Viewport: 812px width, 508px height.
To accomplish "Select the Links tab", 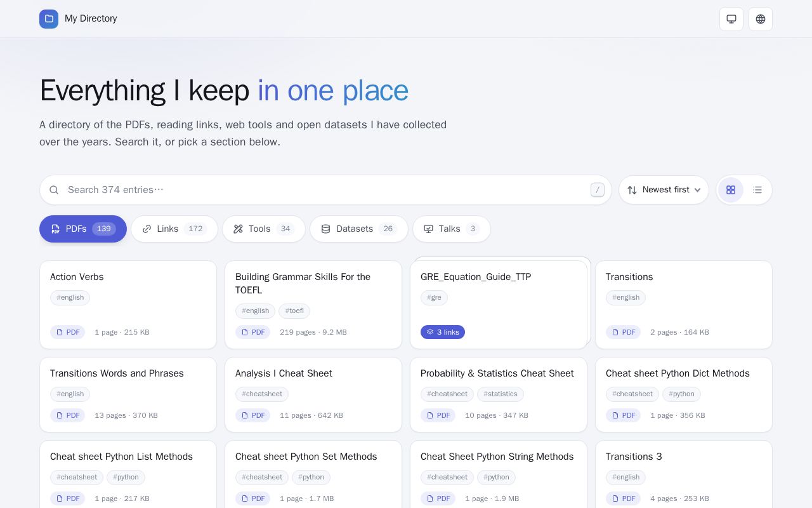I will (x=174, y=229).
